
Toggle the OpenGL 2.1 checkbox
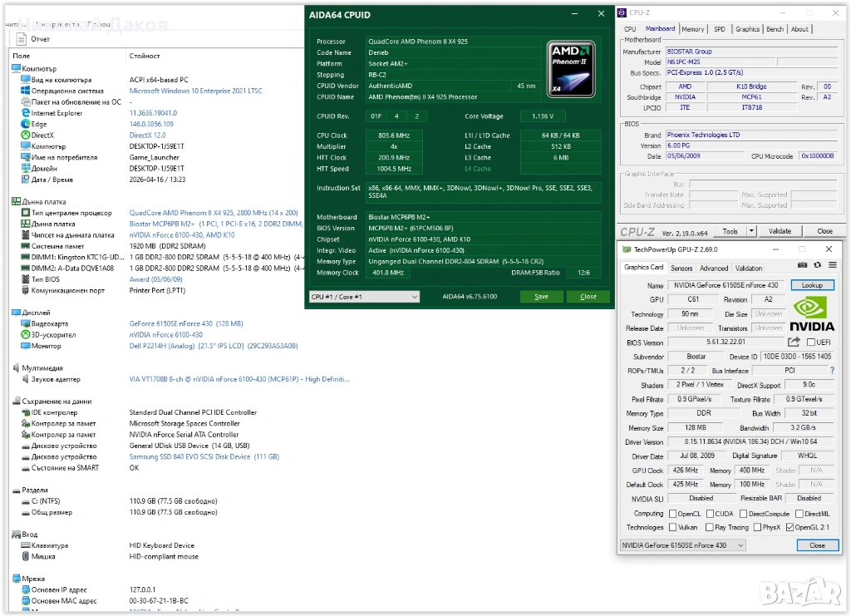click(x=789, y=527)
